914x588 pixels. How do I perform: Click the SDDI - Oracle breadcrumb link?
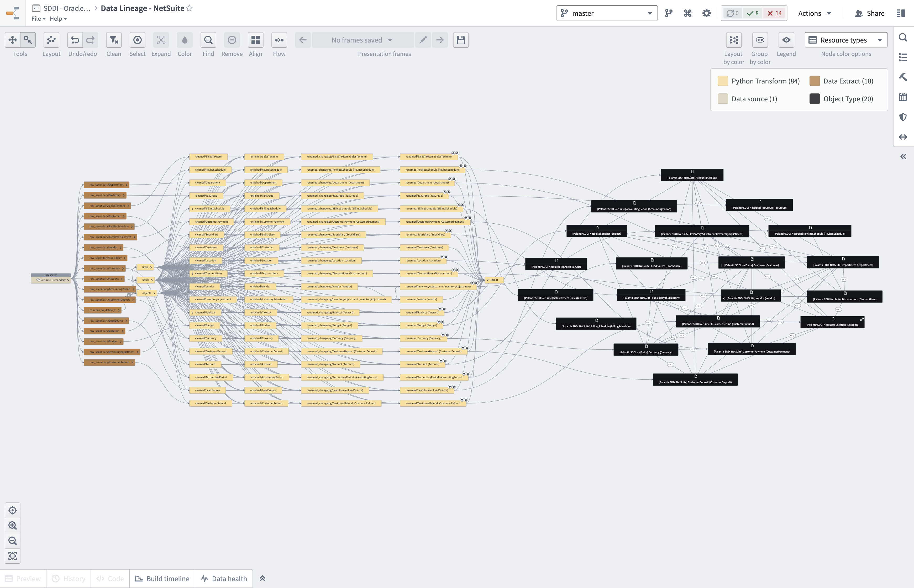click(x=67, y=8)
